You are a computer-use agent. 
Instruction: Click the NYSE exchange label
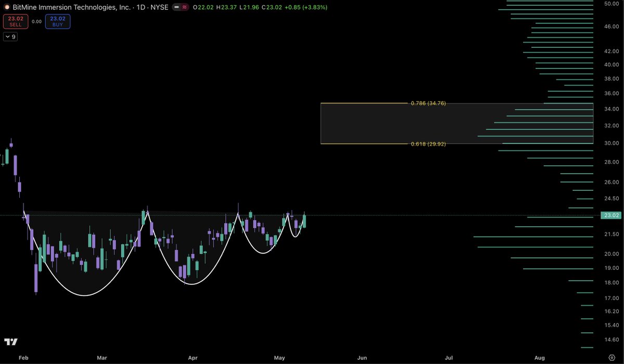[159, 7]
